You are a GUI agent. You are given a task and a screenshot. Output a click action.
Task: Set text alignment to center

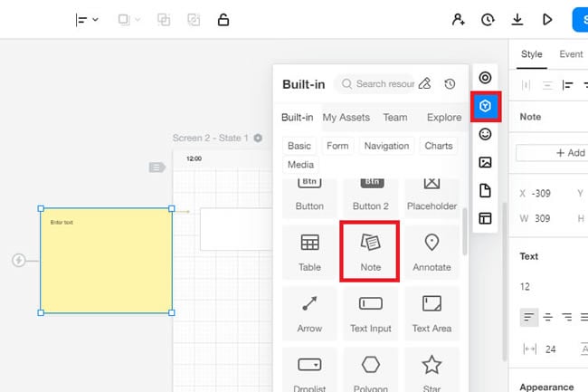point(547,318)
